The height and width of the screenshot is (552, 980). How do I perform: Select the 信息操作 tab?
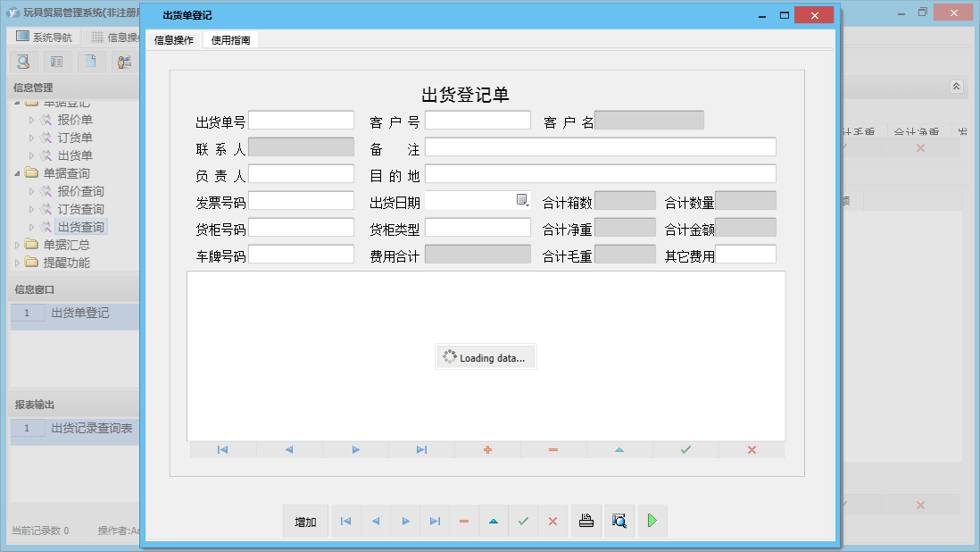point(174,40)
